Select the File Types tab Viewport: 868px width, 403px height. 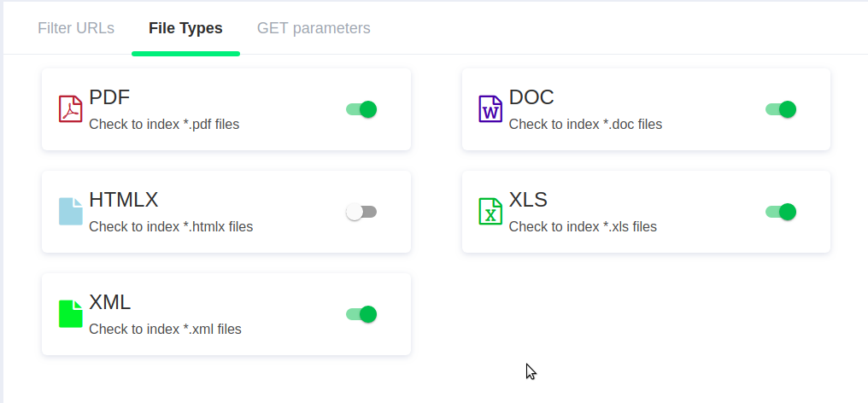tap(185, 28)
